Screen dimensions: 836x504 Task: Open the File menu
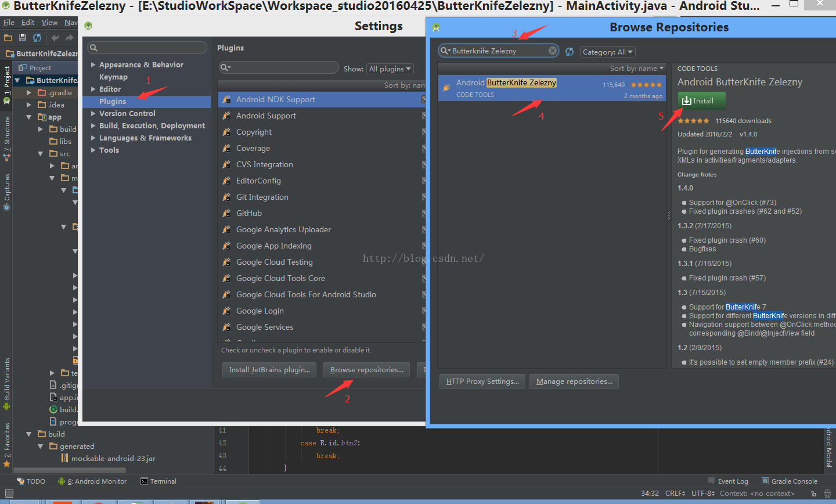point(9,22)
